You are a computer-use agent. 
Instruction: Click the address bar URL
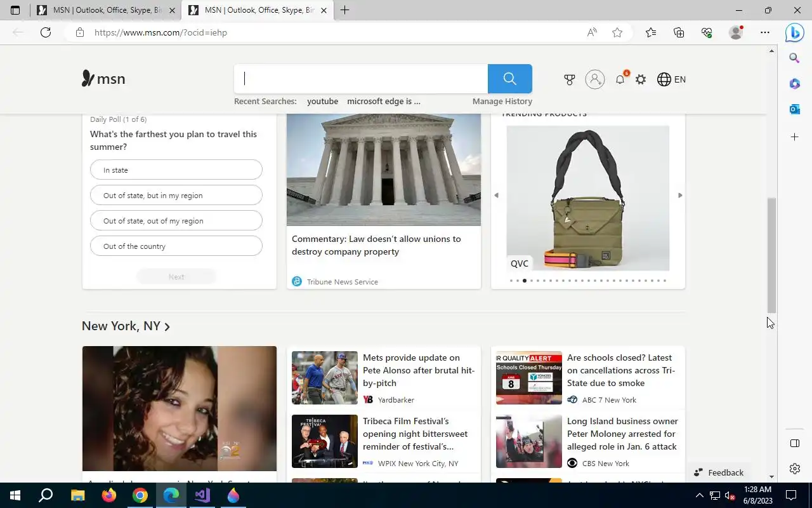point(160,32)
